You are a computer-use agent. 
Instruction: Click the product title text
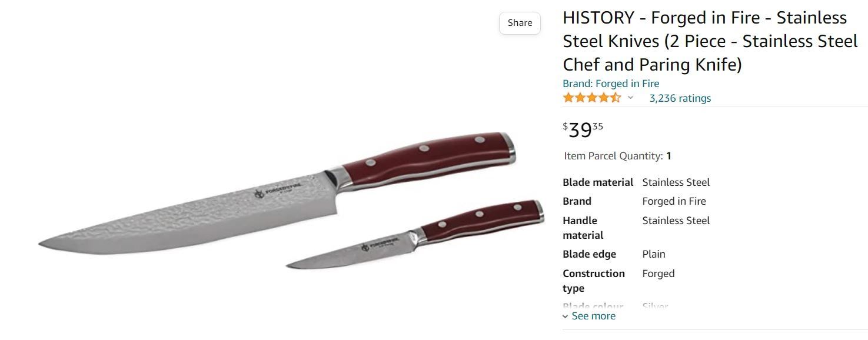[710, 41]
